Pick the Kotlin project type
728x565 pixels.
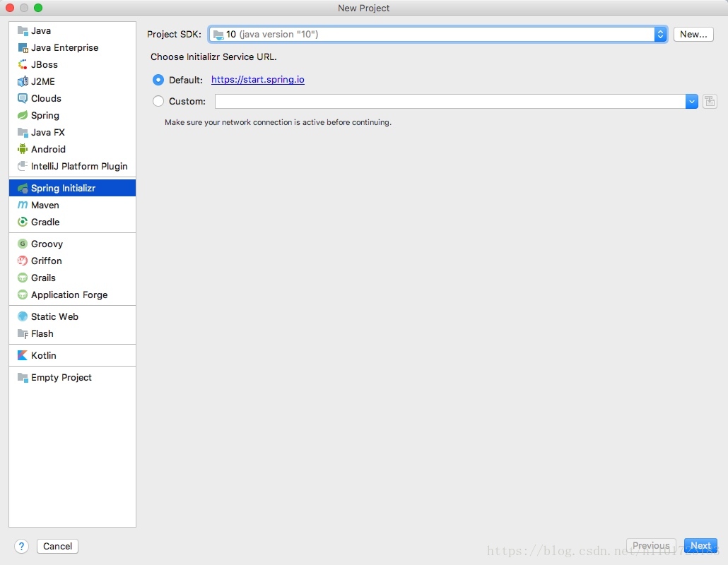[72, 355]
